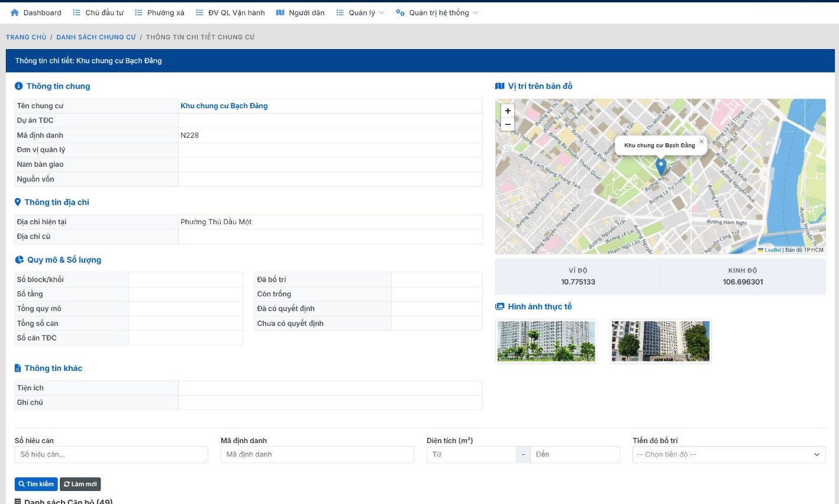Click the Dashboard home icon
The image size is (839, 504).
click(x=15, y=12)
